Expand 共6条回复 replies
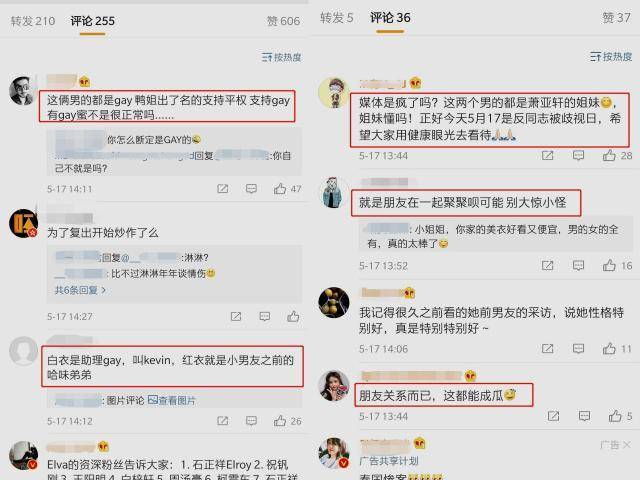 (80, 290)
